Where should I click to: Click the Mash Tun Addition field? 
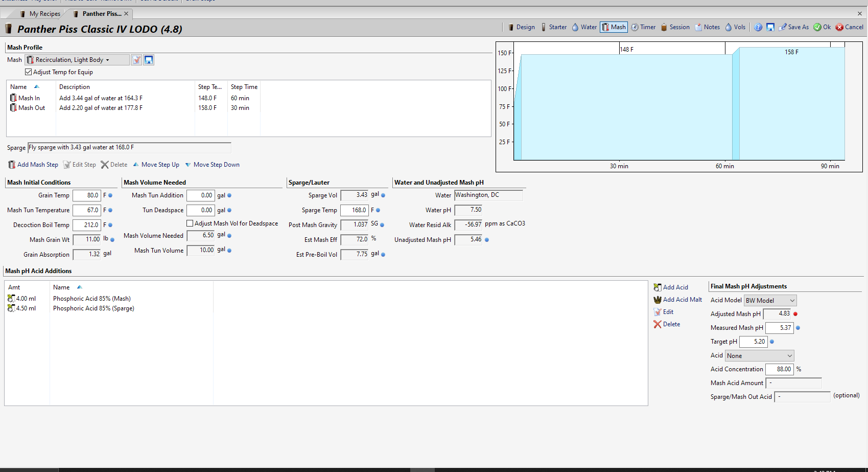coord(200,195)
